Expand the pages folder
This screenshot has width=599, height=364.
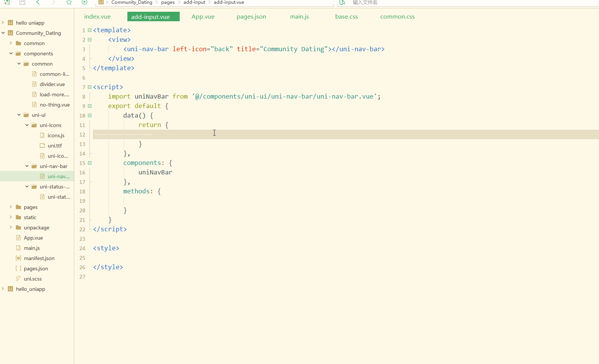click(x=11, y=207)
